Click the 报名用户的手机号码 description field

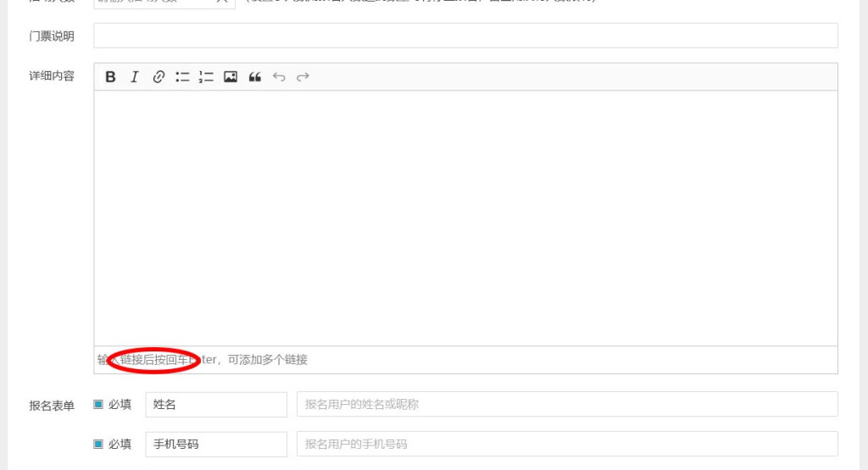tap(567, 444)
